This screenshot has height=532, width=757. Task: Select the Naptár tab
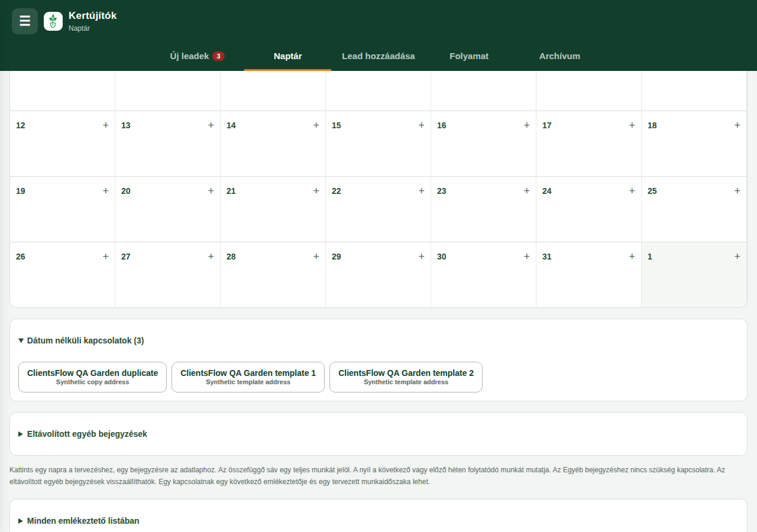[x=288, y=56]
